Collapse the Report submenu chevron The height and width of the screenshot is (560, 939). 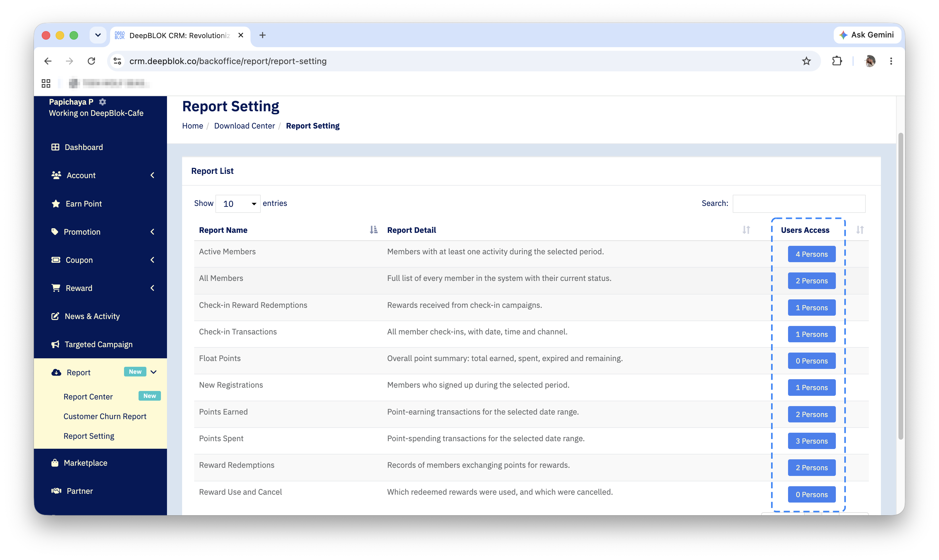[x=154, y=372]
